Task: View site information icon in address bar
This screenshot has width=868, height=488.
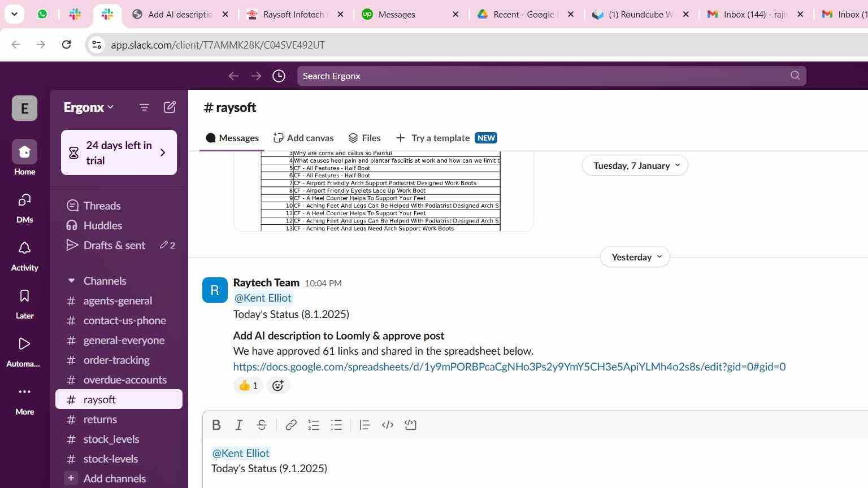Action: click(x=97, y=45)
